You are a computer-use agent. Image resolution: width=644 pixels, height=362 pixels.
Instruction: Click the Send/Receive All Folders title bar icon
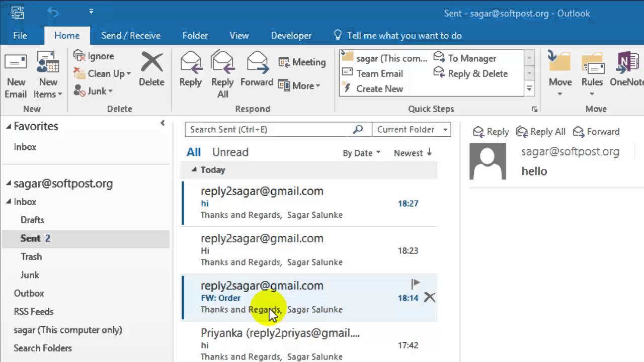18,13
